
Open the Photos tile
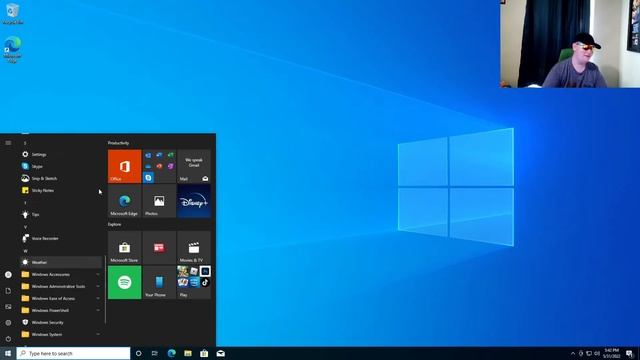click(159, 201)
